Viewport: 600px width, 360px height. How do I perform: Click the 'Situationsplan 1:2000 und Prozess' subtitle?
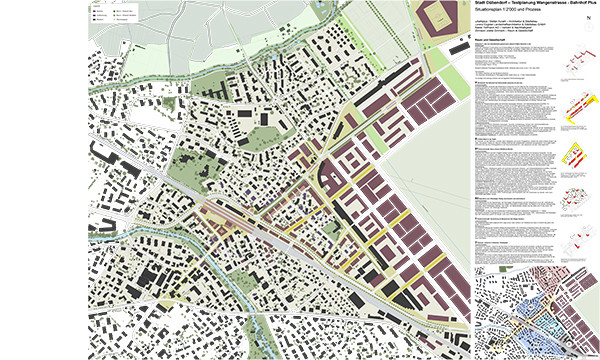click(508, 9)
